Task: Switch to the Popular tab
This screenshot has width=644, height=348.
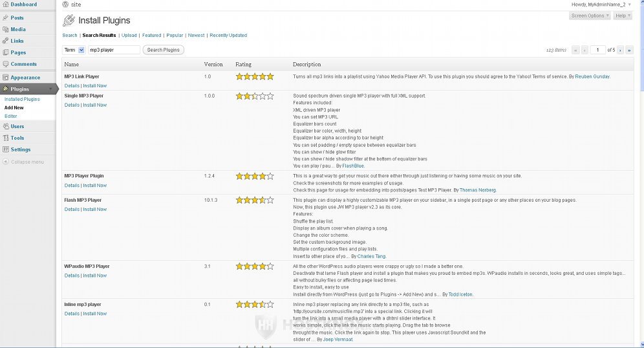Action: pyautogui.click(x=175, y=36)
